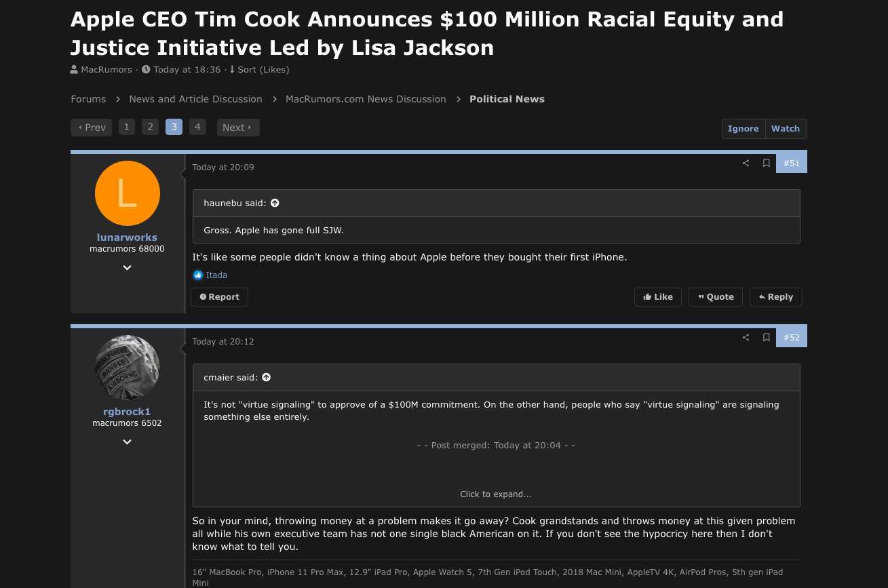The height and width of the screenshot is (588, 888).
Task: Go to page 1
Action: [x=127, y=128]
